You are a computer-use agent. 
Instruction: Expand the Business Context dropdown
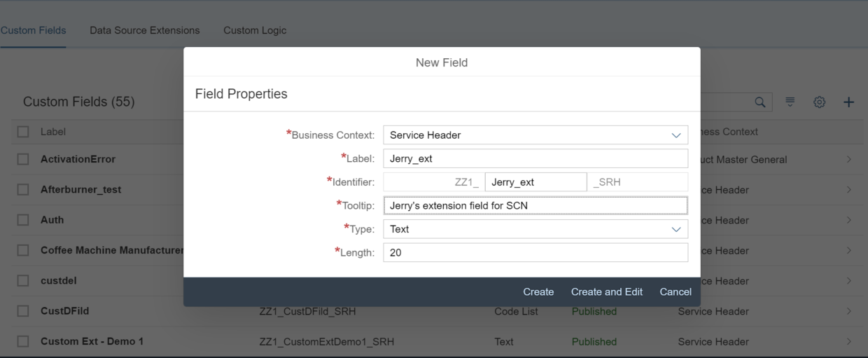click(x=675, y=135)
